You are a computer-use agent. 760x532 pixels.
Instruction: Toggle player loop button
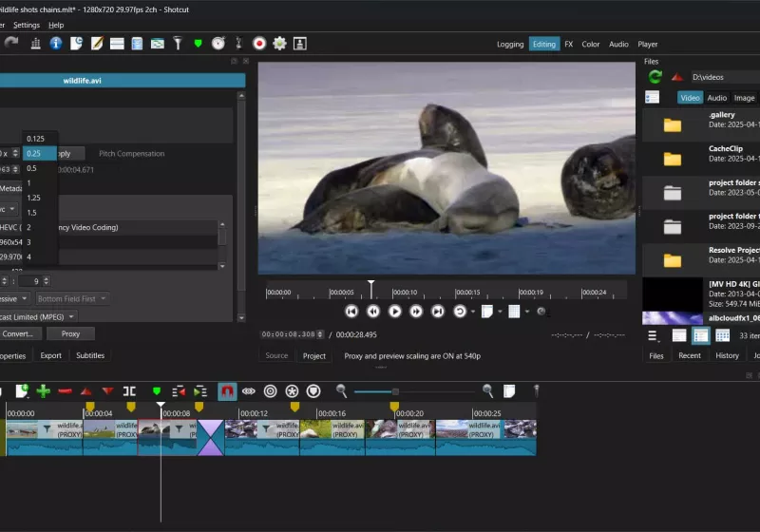tap(460, 311)
